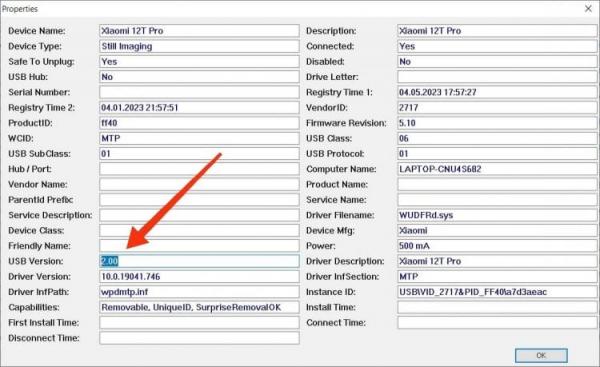This screenshot has height=367, width=600.
Task: Click the Registry Time 1 field
Action: (497, 92)
